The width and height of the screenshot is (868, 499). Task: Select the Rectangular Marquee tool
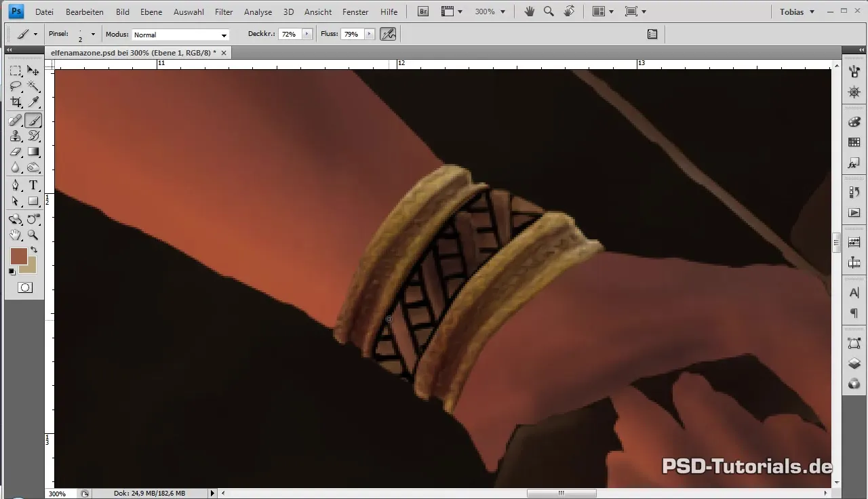click(x=16, y=71)
